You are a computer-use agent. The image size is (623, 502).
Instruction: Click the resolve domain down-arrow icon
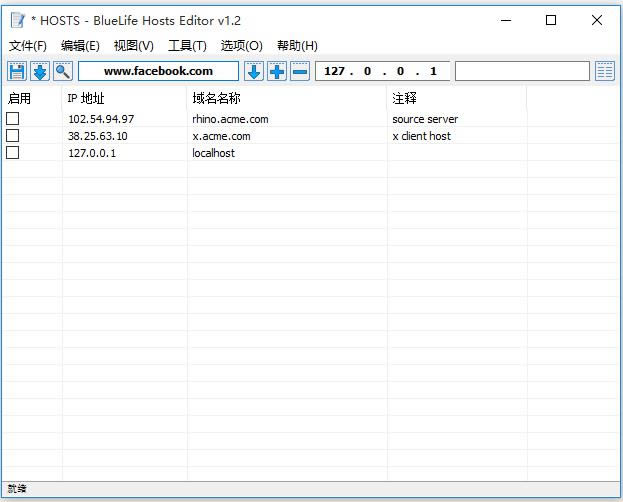pyautogui.click(x=254, y=72)
